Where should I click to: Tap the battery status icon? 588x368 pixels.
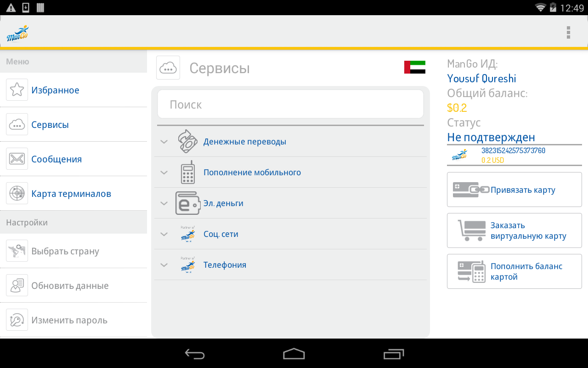point(553,7)
